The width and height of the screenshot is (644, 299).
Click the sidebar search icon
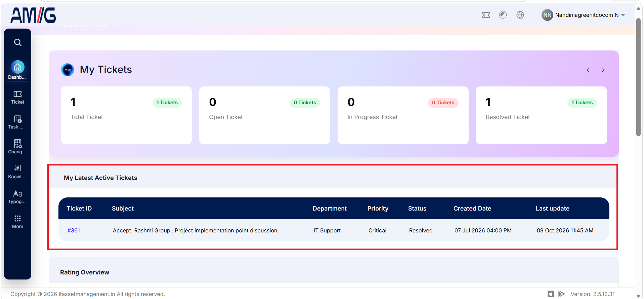(18, 42)
